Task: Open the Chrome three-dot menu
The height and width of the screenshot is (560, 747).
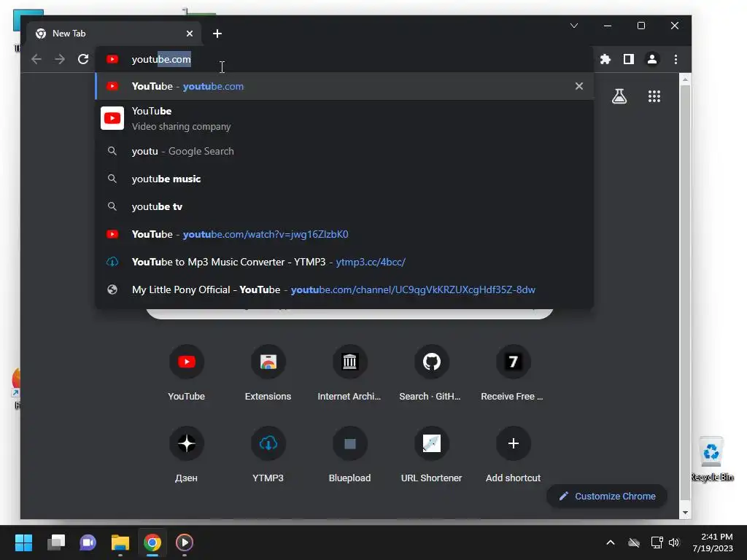Action: click(676, 59)
